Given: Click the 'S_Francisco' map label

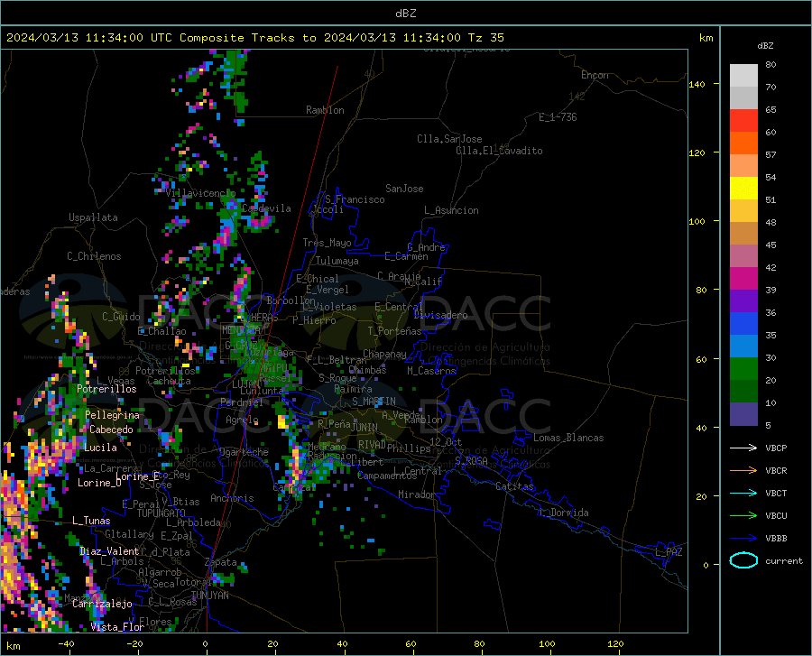Looking at the screenshot, I should (355, 199).
